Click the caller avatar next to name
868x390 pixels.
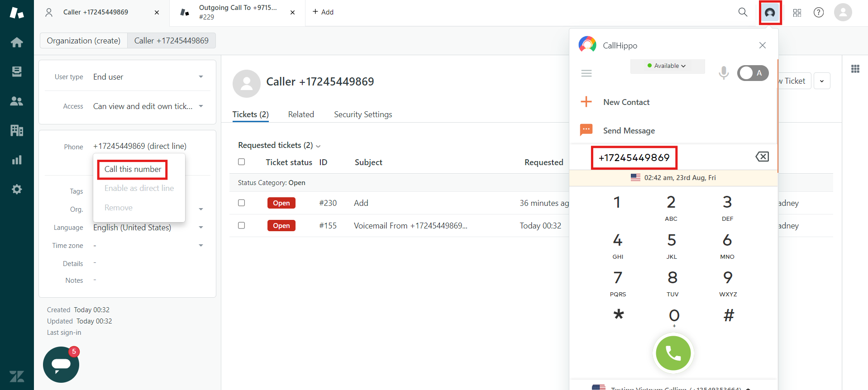coord(247,84)
